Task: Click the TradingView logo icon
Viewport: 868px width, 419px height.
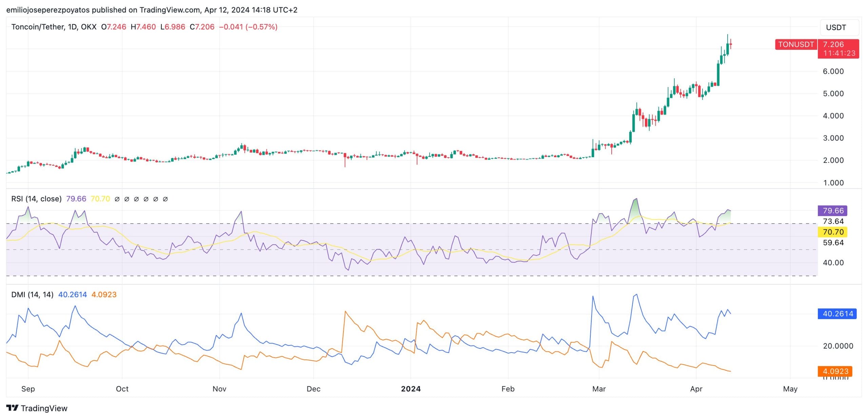Action: [12, 408]
